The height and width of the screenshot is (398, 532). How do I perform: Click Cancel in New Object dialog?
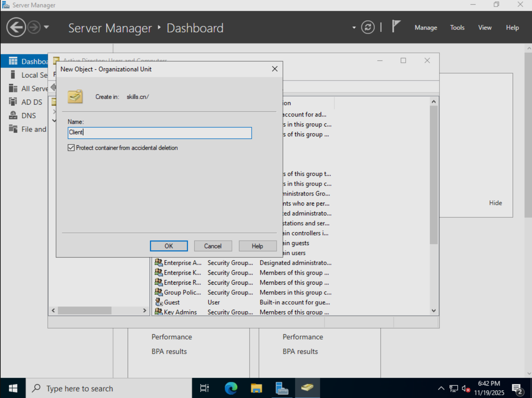[x=213, y=246]
